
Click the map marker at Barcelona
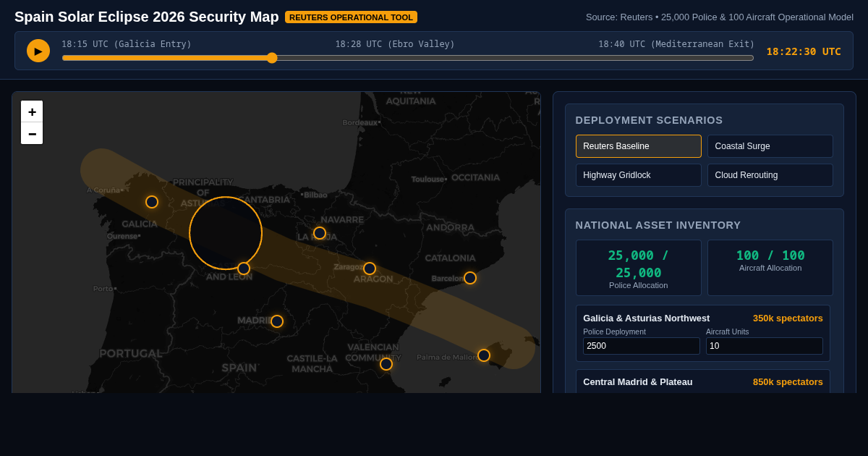(470, 278)
